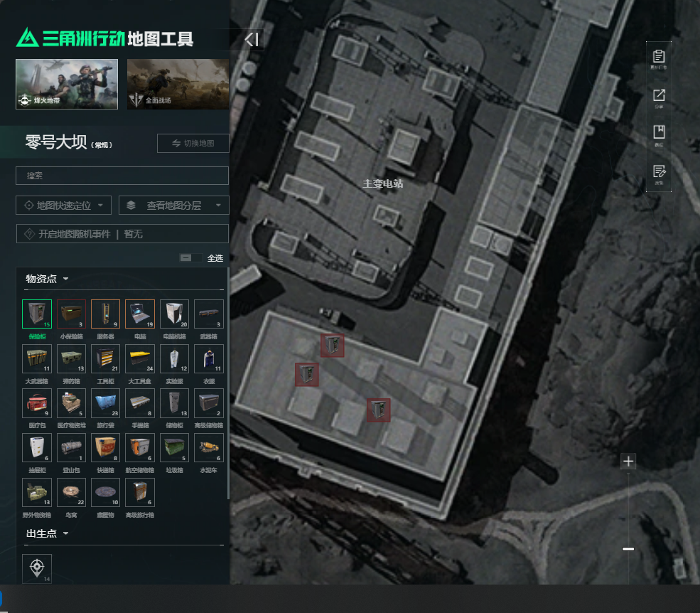Click the 切换地图 switch map button

193,144
